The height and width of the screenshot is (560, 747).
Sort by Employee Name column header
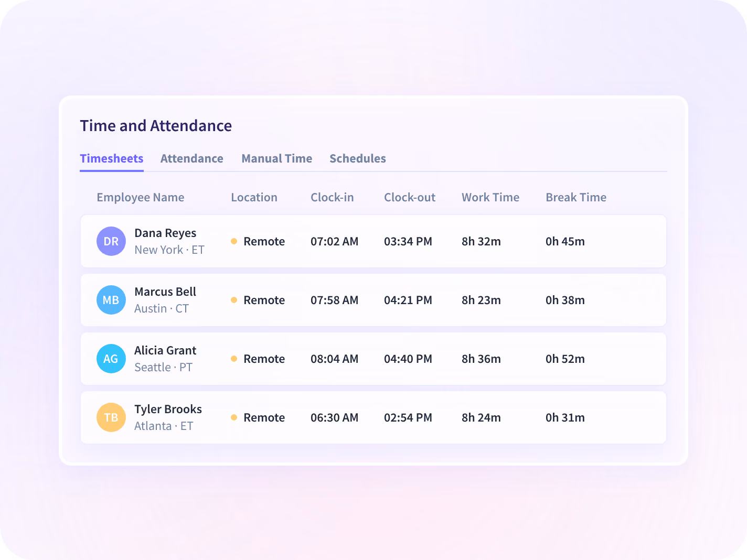(140, 198)
